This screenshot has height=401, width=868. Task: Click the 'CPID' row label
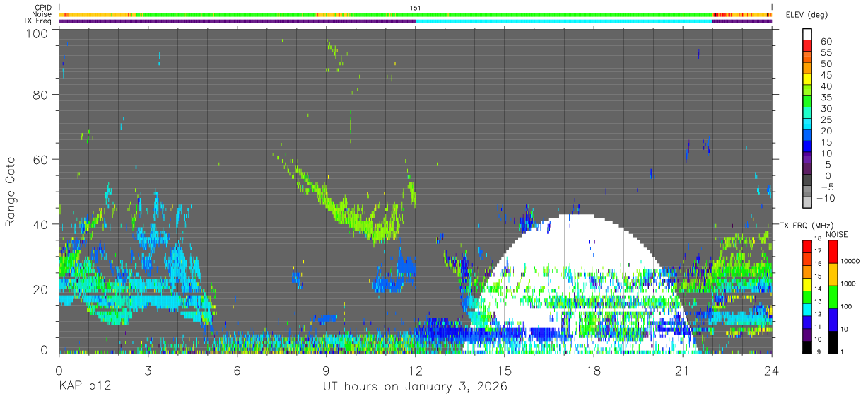pos(43,8)
